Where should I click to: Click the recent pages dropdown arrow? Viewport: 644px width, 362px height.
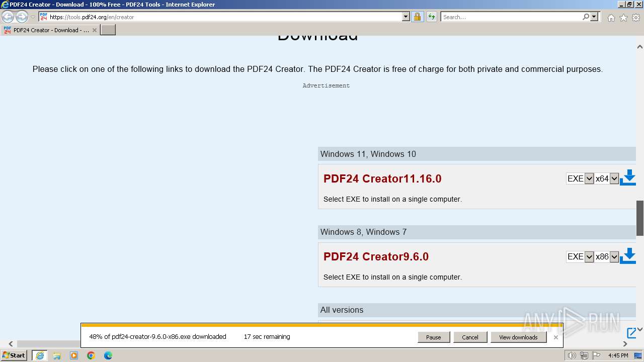[33, 17]
